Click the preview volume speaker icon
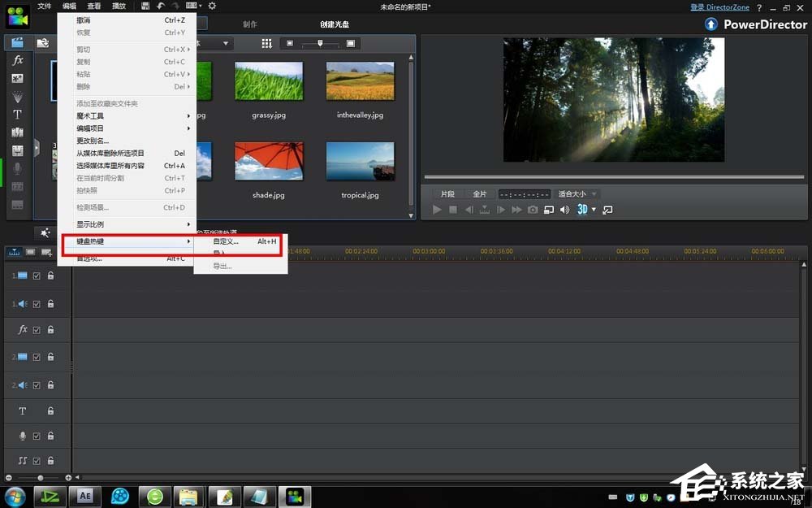The width and height of the screenshot is (812, 508). pos(564,210)
